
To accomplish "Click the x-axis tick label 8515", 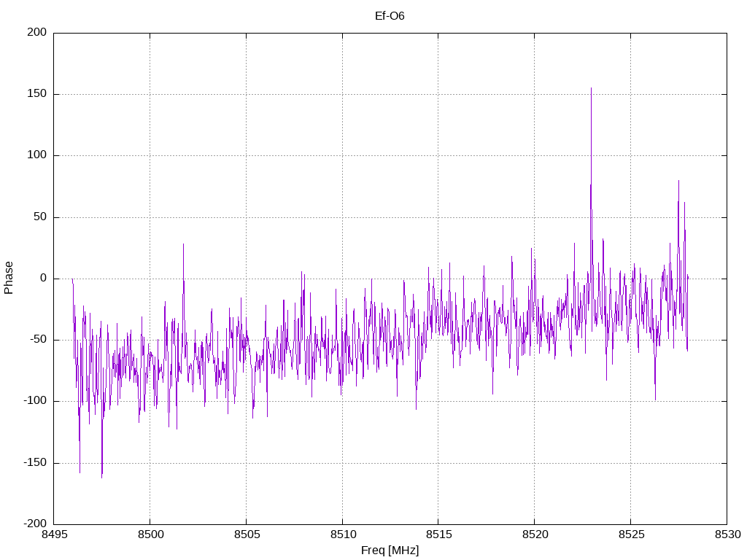I will (438, 534).
